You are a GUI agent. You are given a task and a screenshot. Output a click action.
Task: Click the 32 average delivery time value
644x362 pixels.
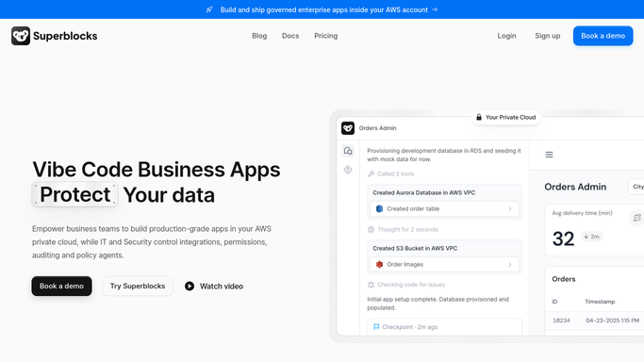click(563, 239)
